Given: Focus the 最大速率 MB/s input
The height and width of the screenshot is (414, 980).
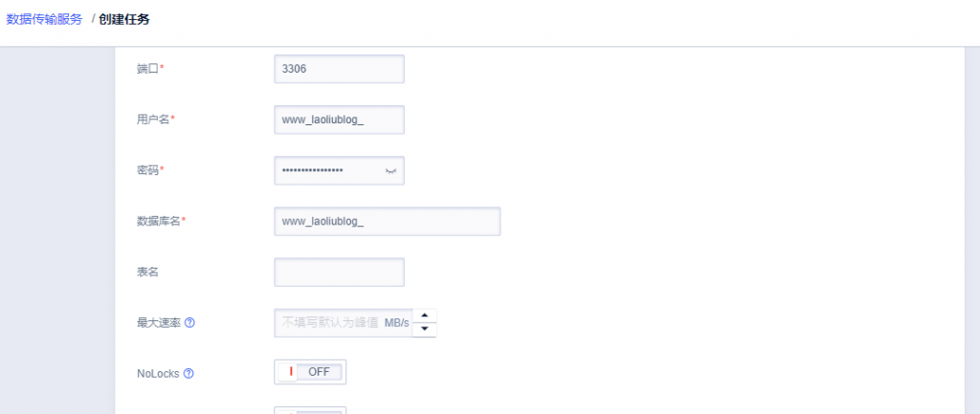Looking at the screenshot, I should (x=344, y=323).
